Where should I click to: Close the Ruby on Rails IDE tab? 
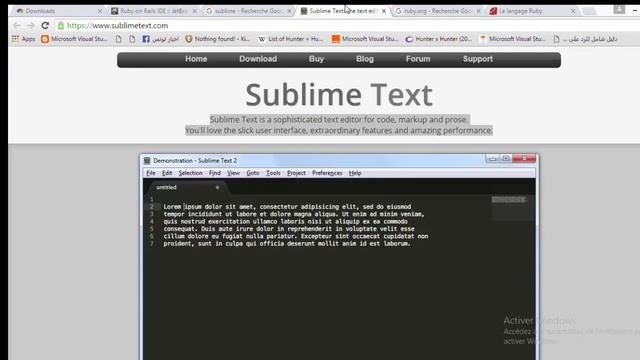tap(195, 11)
